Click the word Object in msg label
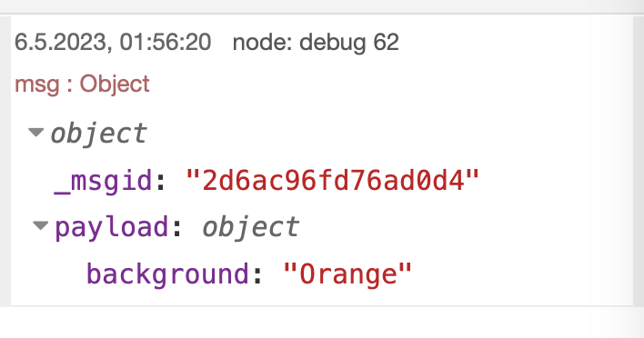The width and height of the screenshot is (644, 338). [x=115, y=84]
